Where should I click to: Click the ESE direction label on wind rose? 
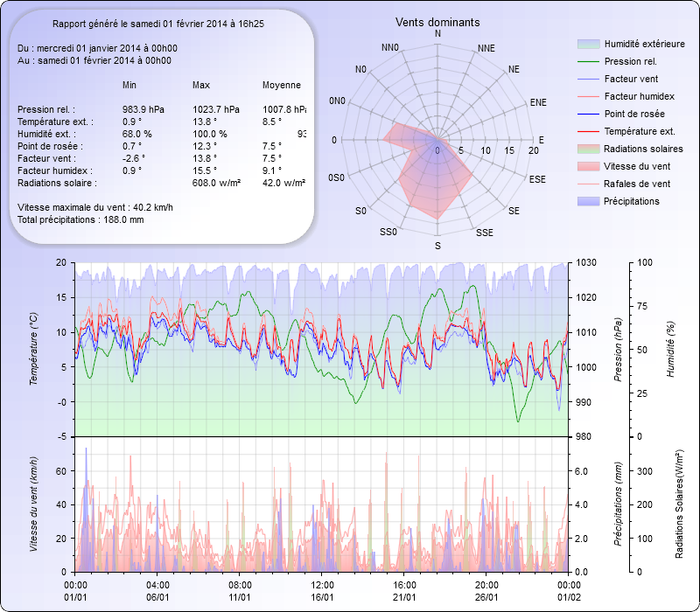coord(539,178)
